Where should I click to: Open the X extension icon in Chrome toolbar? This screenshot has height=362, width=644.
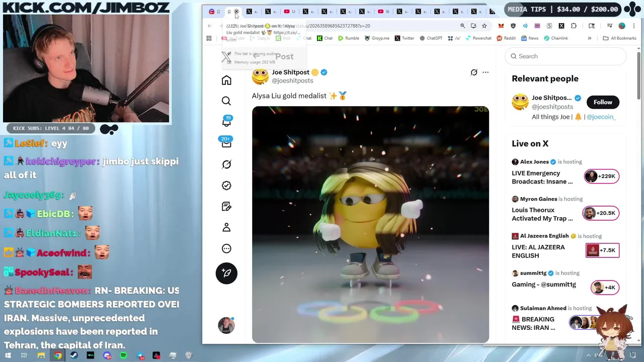tap(561, 26)
